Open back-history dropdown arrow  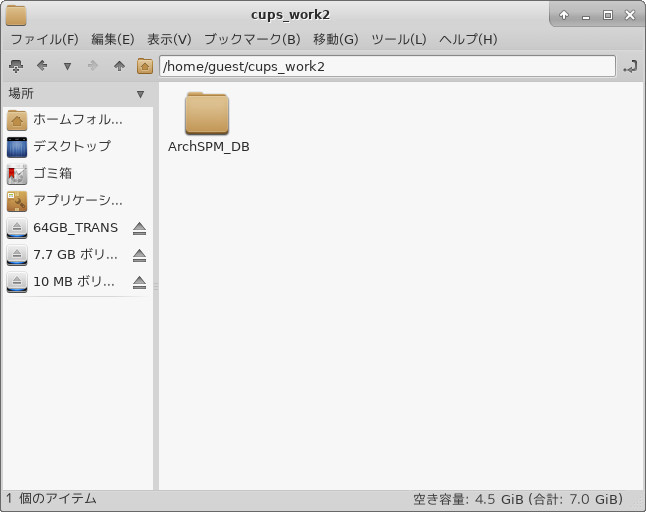point(67,66)
